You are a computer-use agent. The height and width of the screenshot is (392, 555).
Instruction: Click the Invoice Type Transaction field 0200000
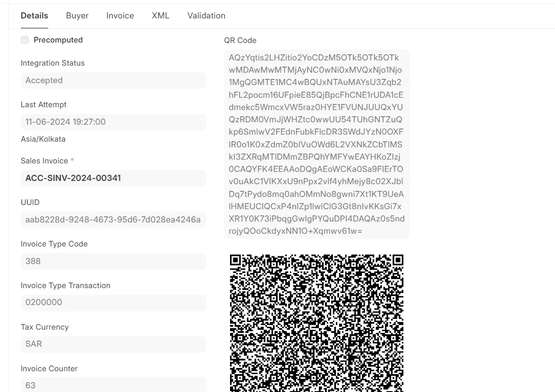(113, 302)
